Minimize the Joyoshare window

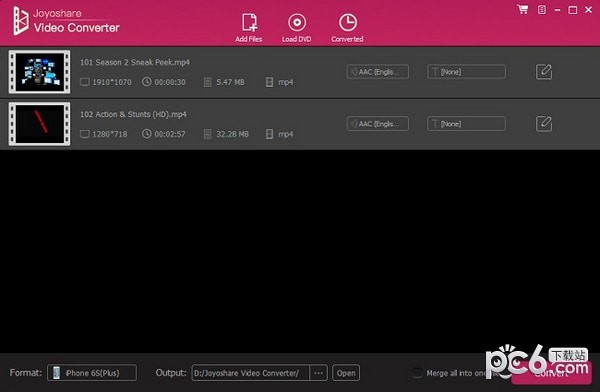click(558, 10)
